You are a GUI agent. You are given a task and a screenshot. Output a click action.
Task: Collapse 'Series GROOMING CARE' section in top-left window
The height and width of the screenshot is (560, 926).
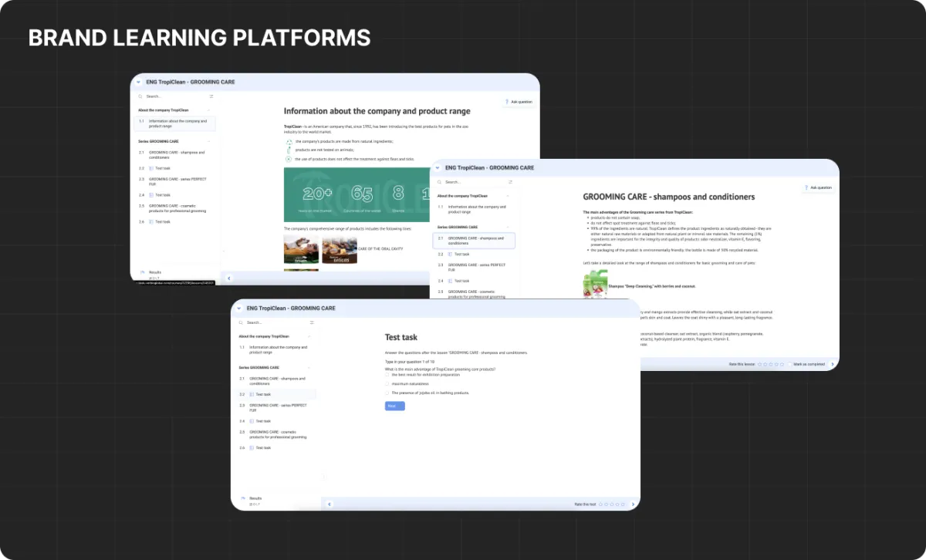(x=208, y=142)
